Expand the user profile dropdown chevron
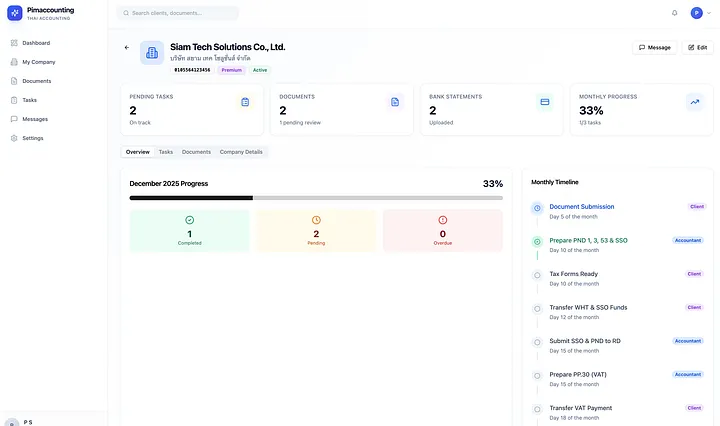 click(x=709, y=13)
